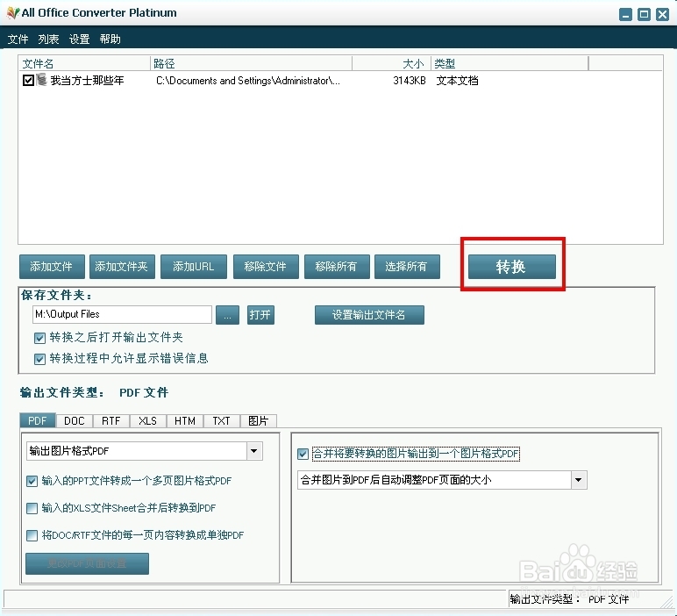The image size is (677, 616).
Task: Enable 将DOC/RTF文件的每一页内容转换成单独PDF checkbox
Action: (x=32, y=535)
